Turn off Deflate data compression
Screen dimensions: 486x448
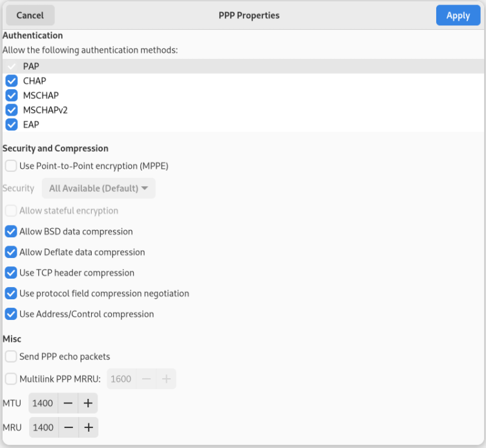point(11,252)
